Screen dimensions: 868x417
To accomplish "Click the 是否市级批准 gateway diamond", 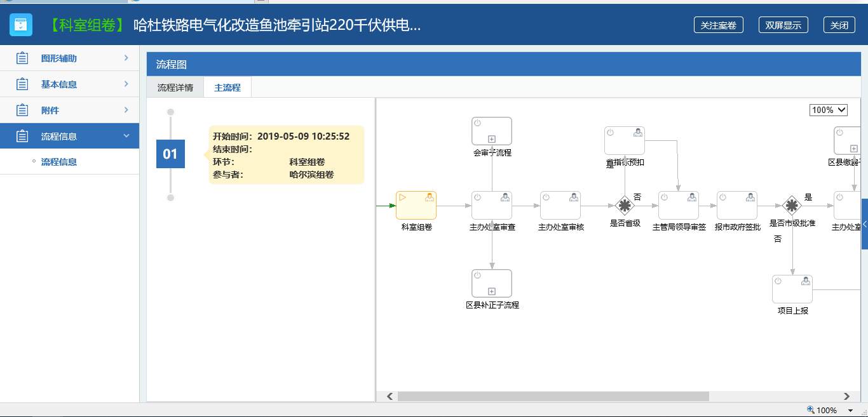I will [792, 206].
